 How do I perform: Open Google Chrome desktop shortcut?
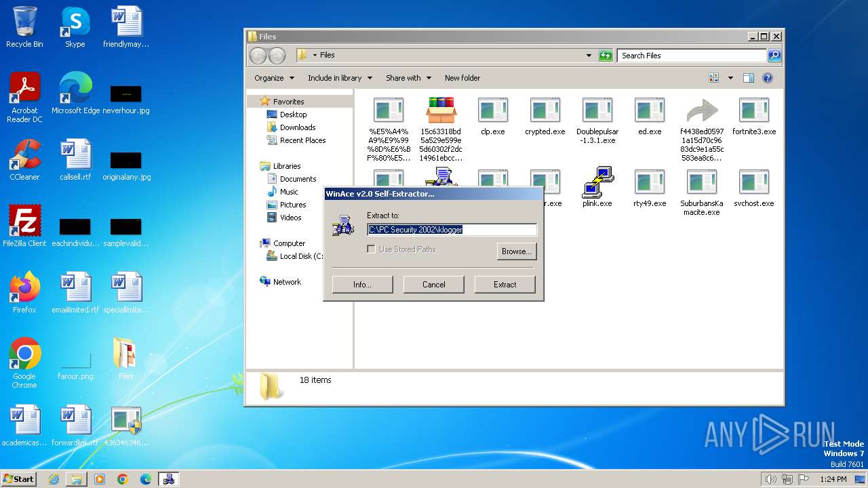(24, 363)
